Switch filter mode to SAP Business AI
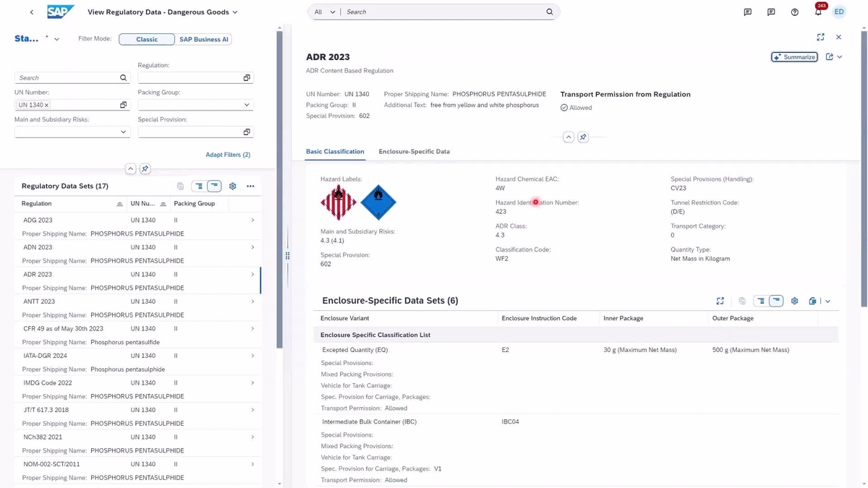This screenshot has height=488, width=868. (203, 39)
